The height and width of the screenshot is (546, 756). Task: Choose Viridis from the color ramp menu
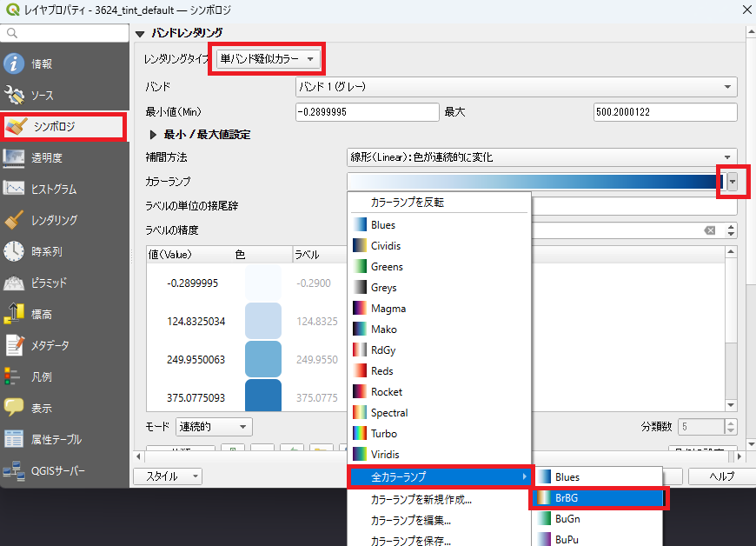pos(384,455)
